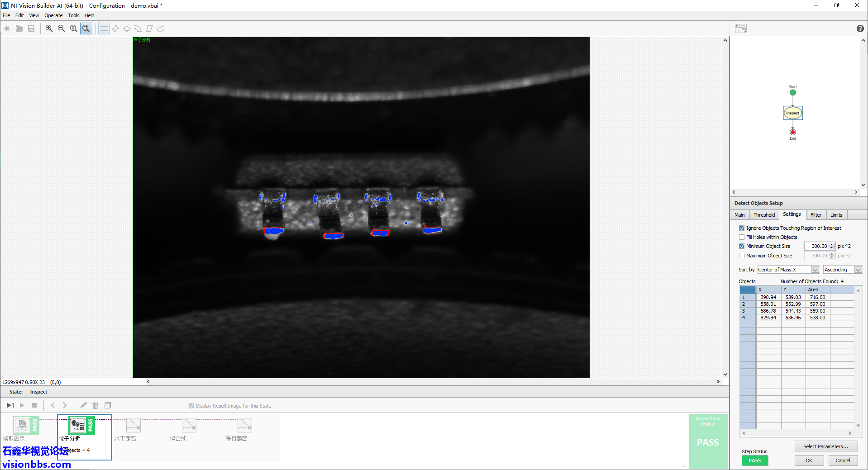868x470 pixels.
Task: Enable Maximum Object Size
Action: click(742, 256)
